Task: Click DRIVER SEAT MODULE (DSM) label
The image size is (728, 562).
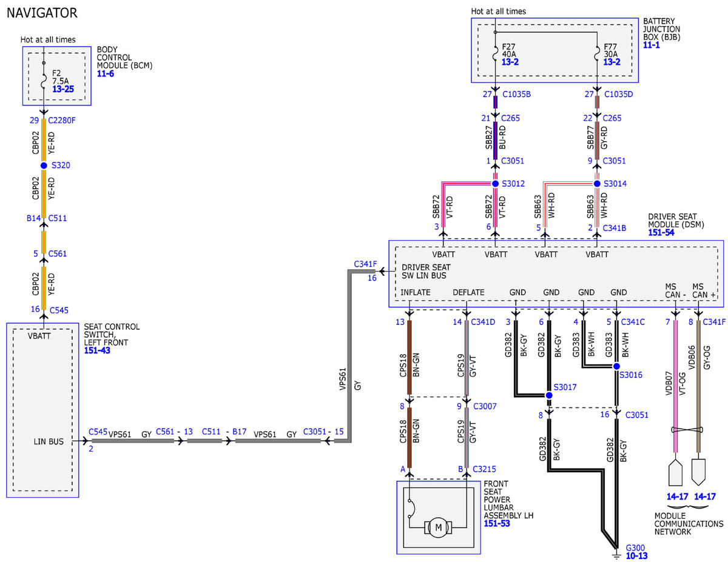Action: [678, 220]
